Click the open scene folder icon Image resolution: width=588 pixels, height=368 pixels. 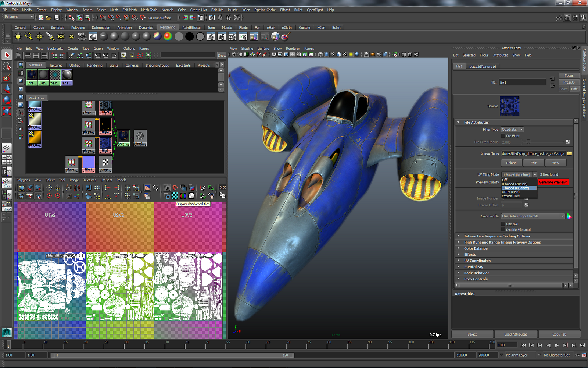click(x=49, y=18)
